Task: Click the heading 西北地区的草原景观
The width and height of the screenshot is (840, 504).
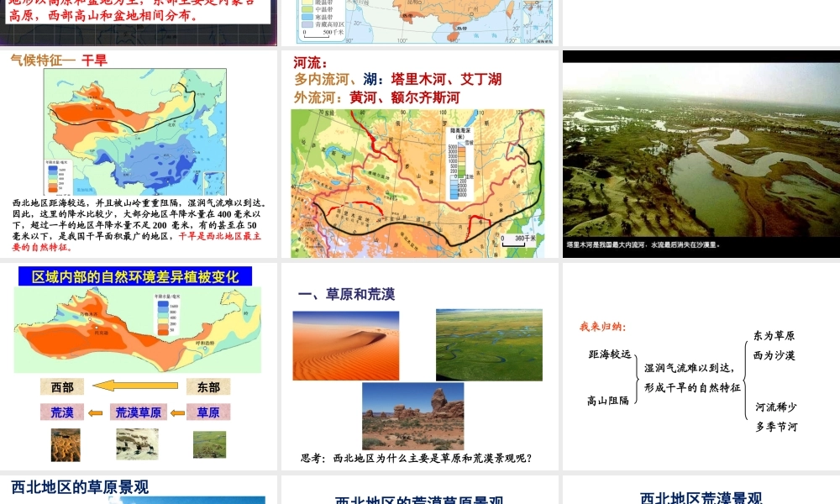Action: tap(80, 487)
